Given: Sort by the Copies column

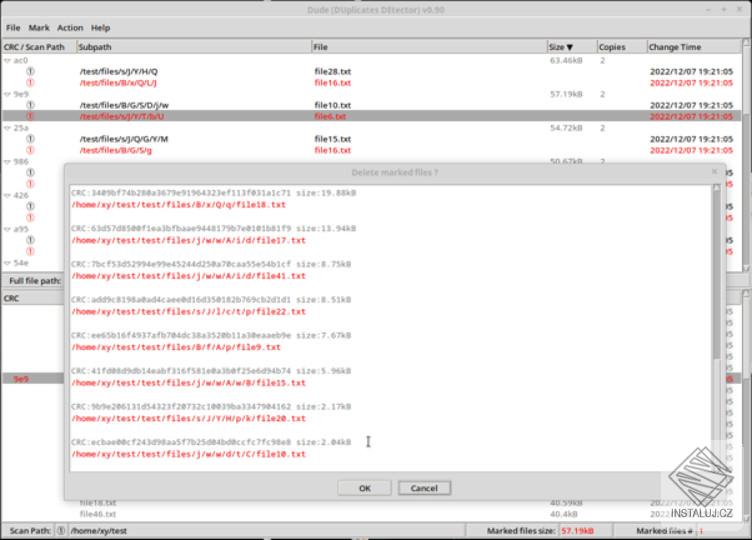Looking at the screenshot, I should point(622,47).
